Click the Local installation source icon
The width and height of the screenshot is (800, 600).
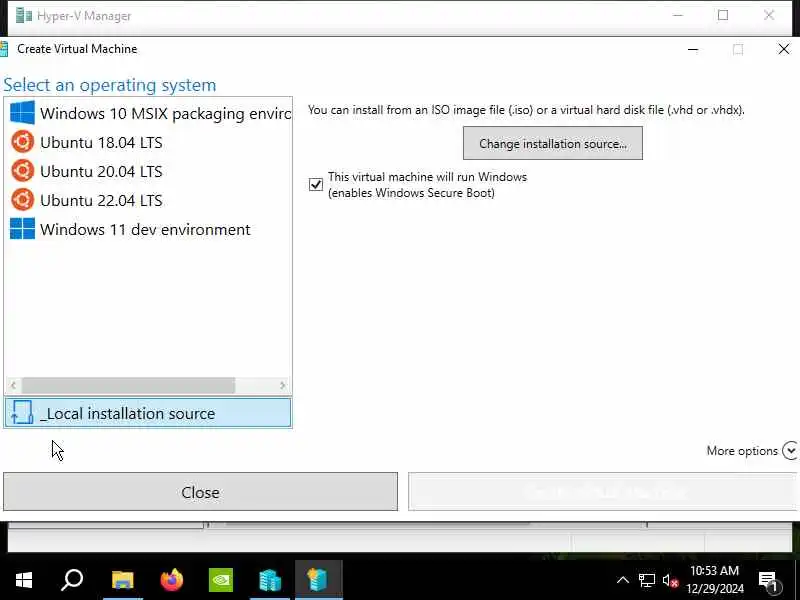pos(22,412)
